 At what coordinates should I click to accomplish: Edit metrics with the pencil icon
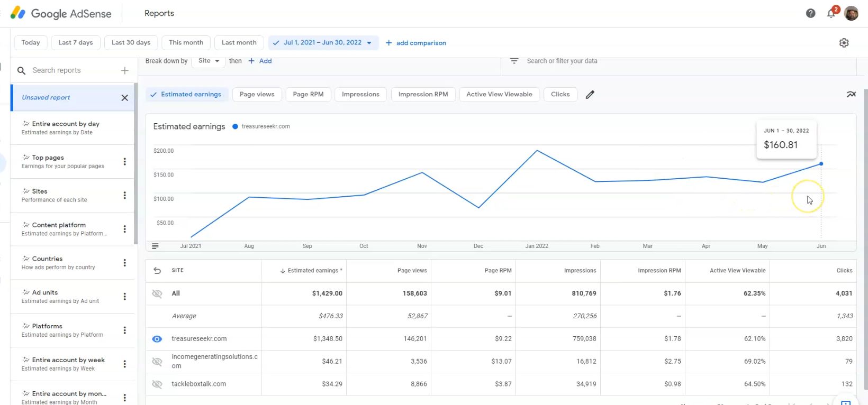pyautogui.click(x=590, y=95)
